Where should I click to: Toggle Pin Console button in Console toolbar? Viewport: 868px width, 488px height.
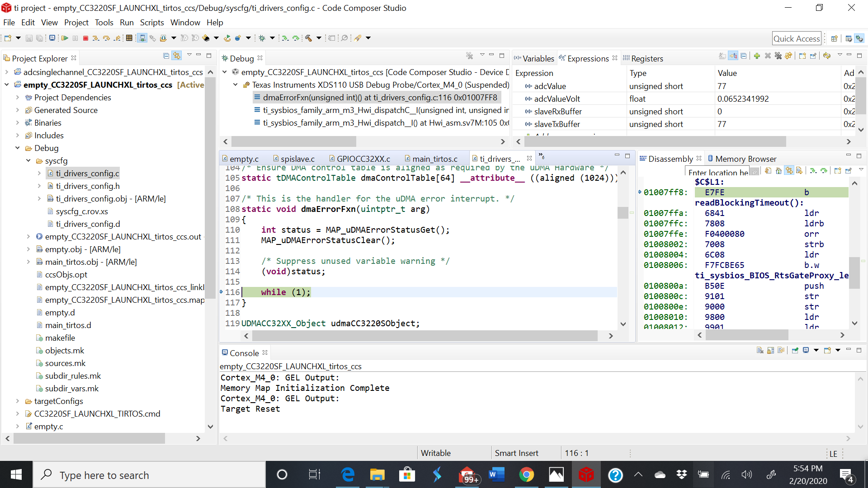point(795,350)
